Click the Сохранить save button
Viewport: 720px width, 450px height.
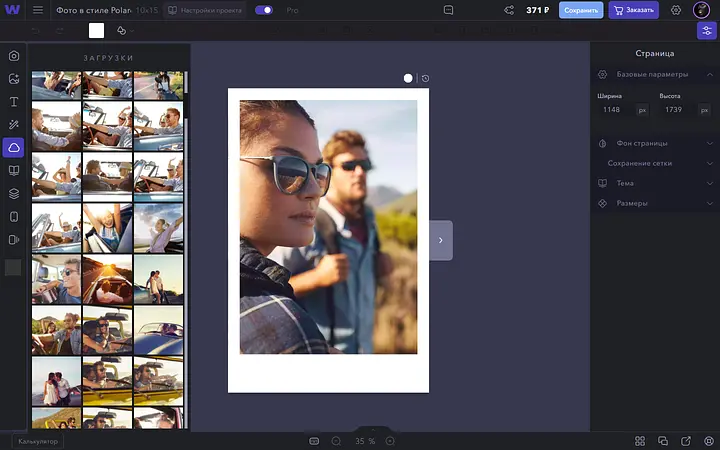tap(581, 10)
